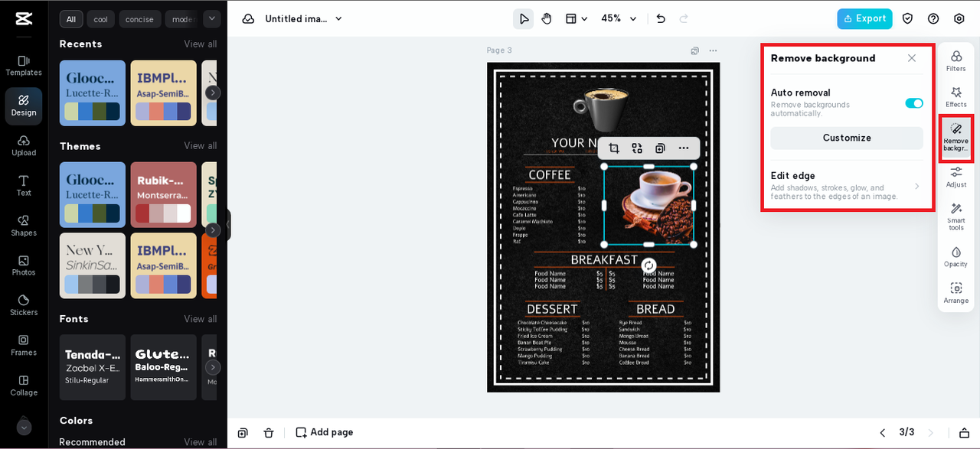Open the Remove background tool
The width and height of the screenshot is (980, 449).
[956, 138]
